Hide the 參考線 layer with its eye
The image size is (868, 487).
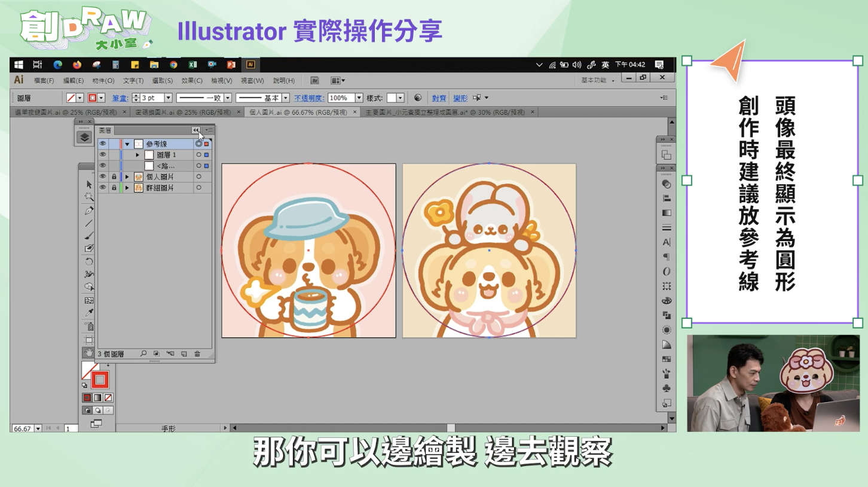(103, 144)
